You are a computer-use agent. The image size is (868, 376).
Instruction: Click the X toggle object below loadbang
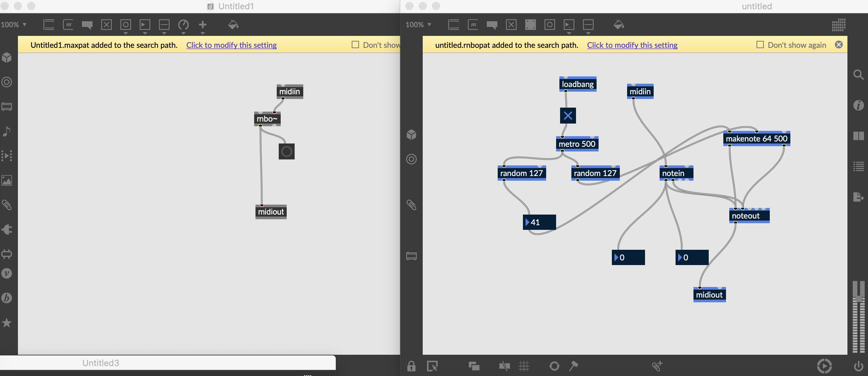click(568, 116)
